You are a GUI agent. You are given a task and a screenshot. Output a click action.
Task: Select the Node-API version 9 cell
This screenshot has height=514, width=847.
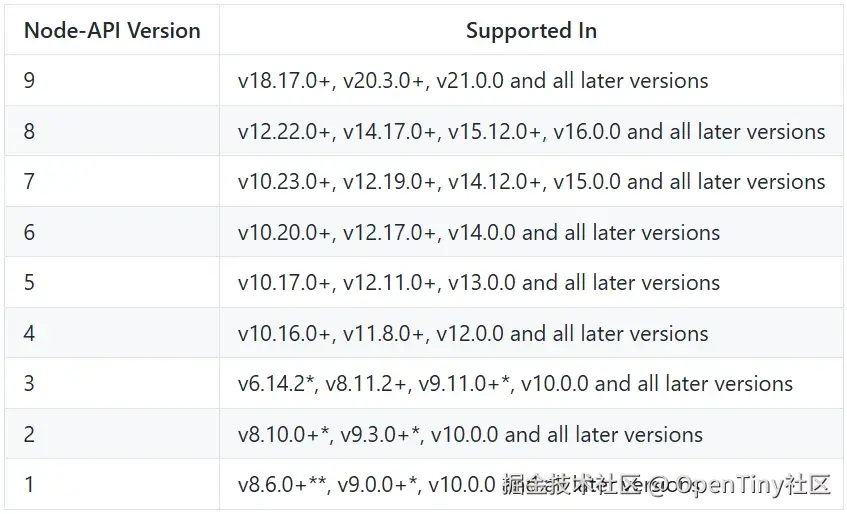click(112, 80)
